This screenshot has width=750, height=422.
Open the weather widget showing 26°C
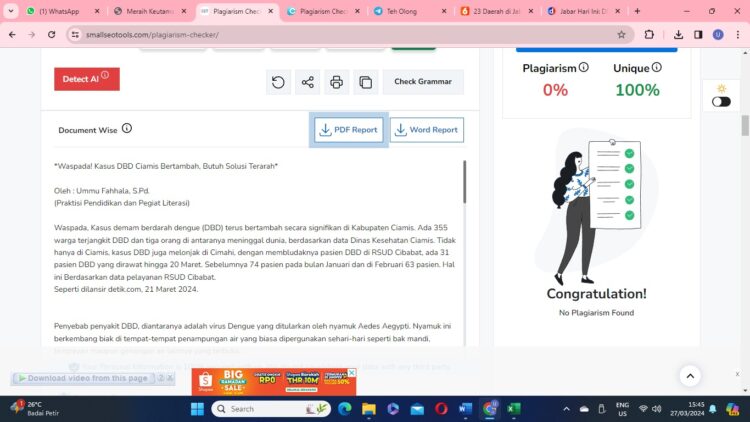tap(33, 409)
